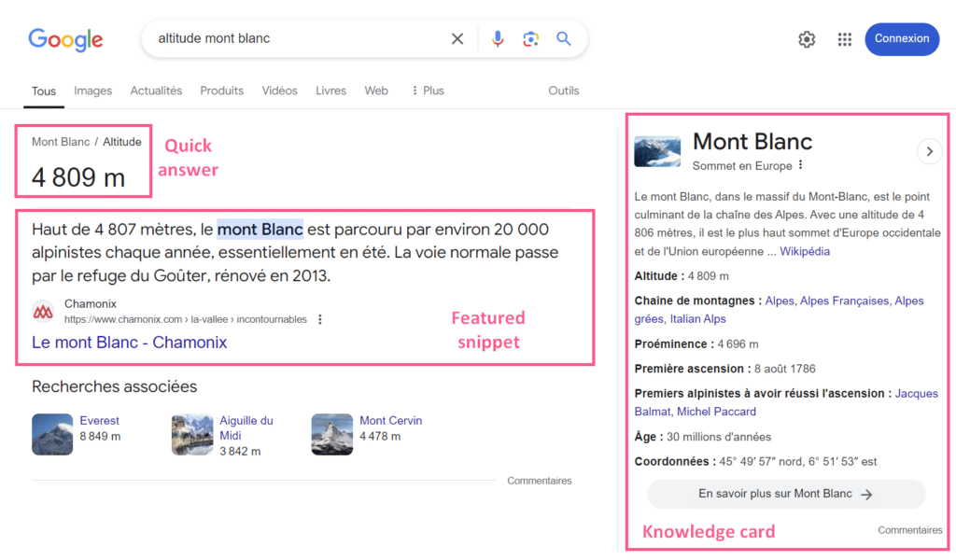
Task: Click in the search input field
Action: point(299,39)
